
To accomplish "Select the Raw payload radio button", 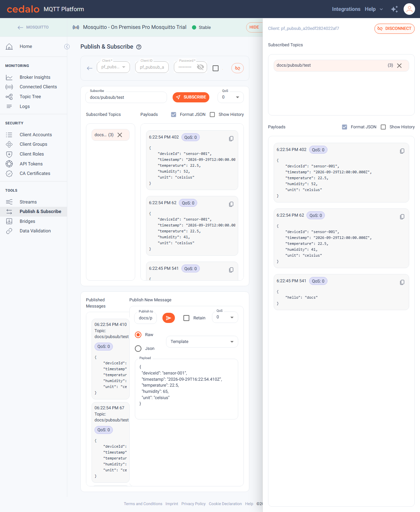I will 138,335.
